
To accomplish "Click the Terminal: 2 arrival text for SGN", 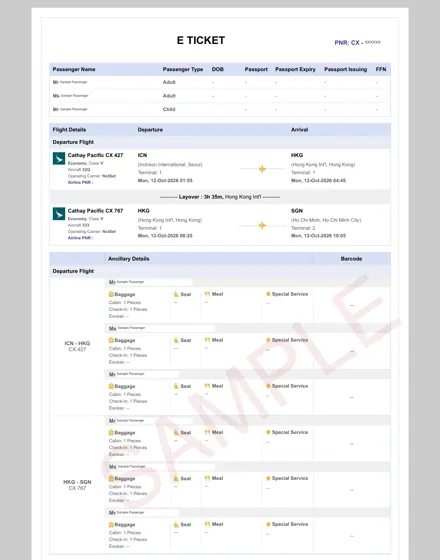I will click(x=303, y=228).
